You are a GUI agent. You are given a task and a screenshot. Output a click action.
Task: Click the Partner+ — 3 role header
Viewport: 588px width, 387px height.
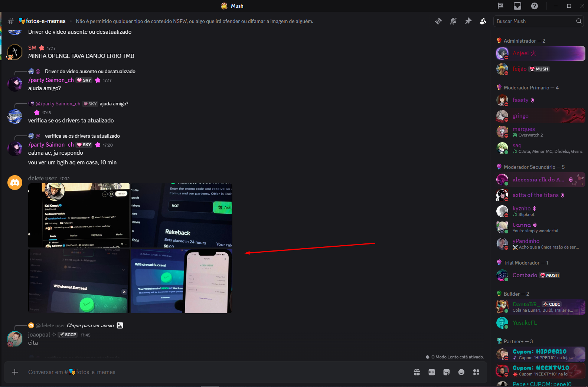518,341
